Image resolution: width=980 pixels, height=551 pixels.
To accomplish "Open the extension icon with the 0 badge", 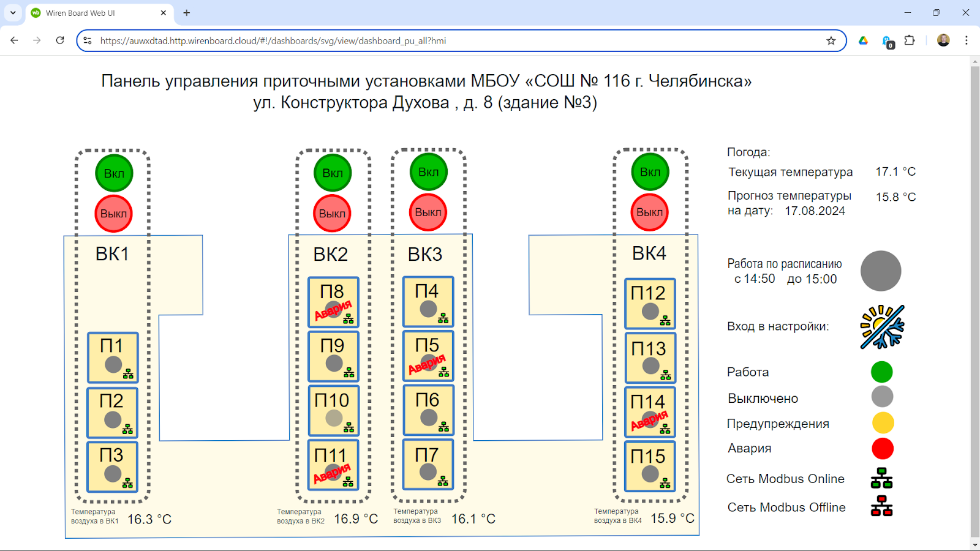I will [x=888, y=42].
